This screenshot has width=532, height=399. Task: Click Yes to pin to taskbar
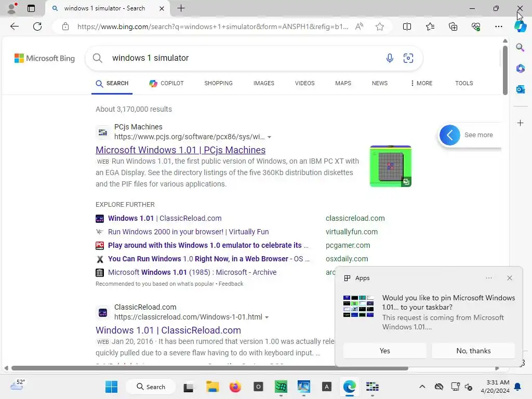tap(385, 351)
